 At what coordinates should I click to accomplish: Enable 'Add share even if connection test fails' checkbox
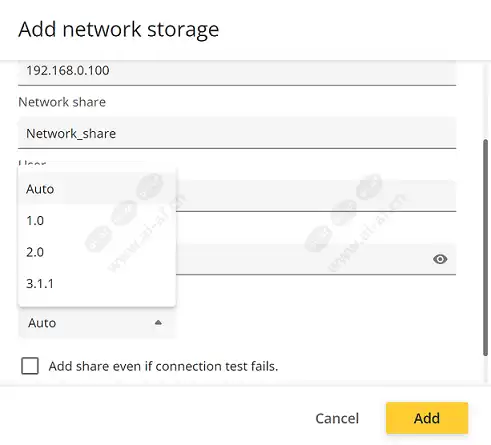click(30, 366)
